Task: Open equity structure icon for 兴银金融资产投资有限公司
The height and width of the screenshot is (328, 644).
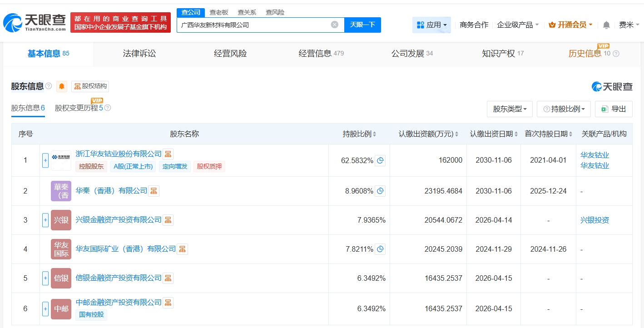Action: pyautogui.click(x=168, y=220)
